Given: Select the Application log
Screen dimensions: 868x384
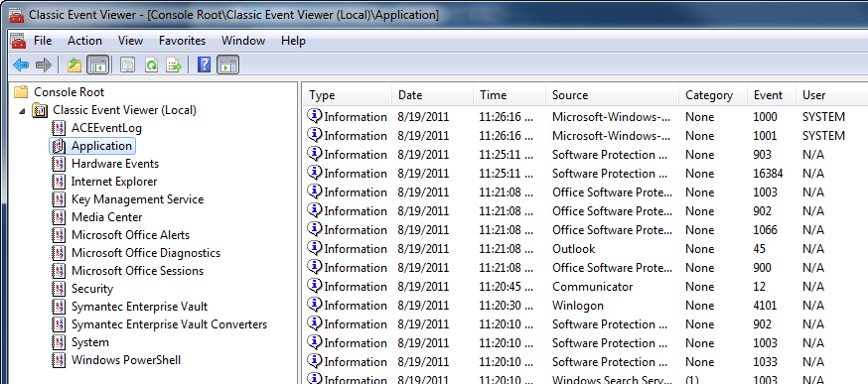Looking at the screenshot, I should coord(101,146).
